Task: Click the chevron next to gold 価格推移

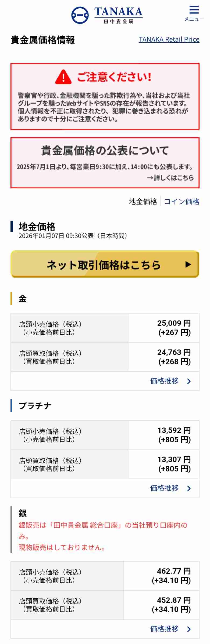Action: (x=189, y=381)
